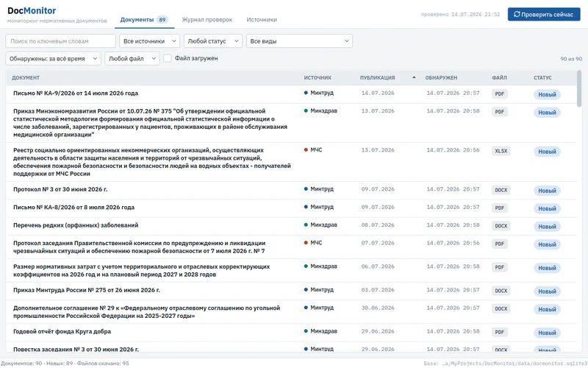Click Новый status badge for Письмо № КА-9/2026
Screen dimensions: 588x368
pyautogui.click(x=547, y=95)
